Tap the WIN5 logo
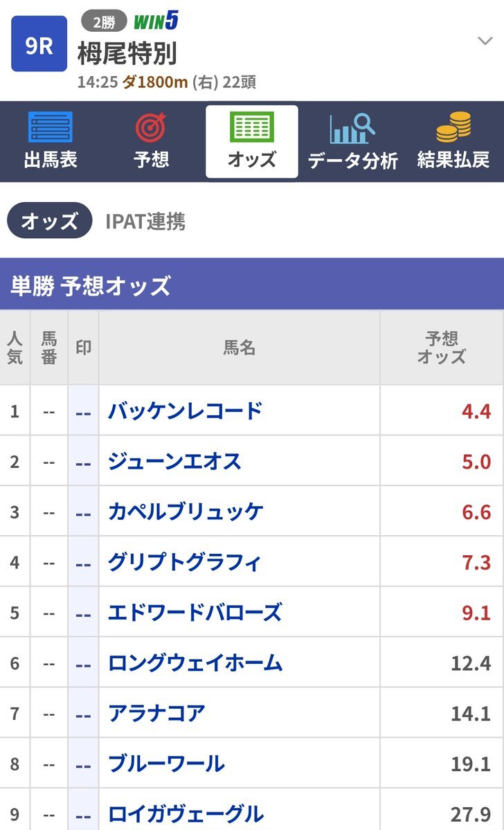504x830 pixels. click(x=156, y=21)
